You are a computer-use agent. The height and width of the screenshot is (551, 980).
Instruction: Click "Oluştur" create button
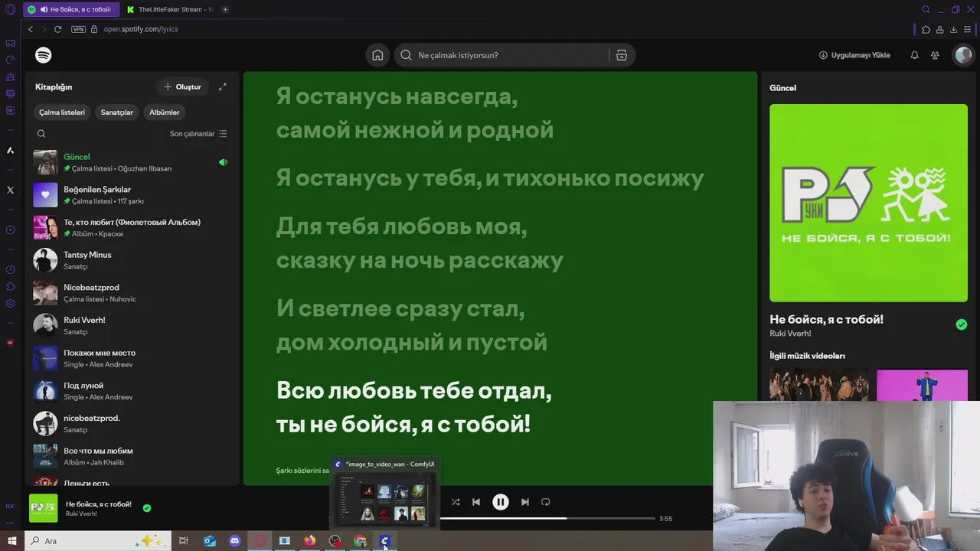[x=182, y=86]
